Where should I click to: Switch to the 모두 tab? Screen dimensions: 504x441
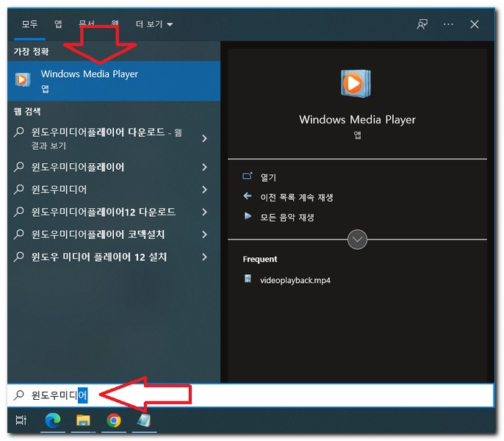[29, 24]
